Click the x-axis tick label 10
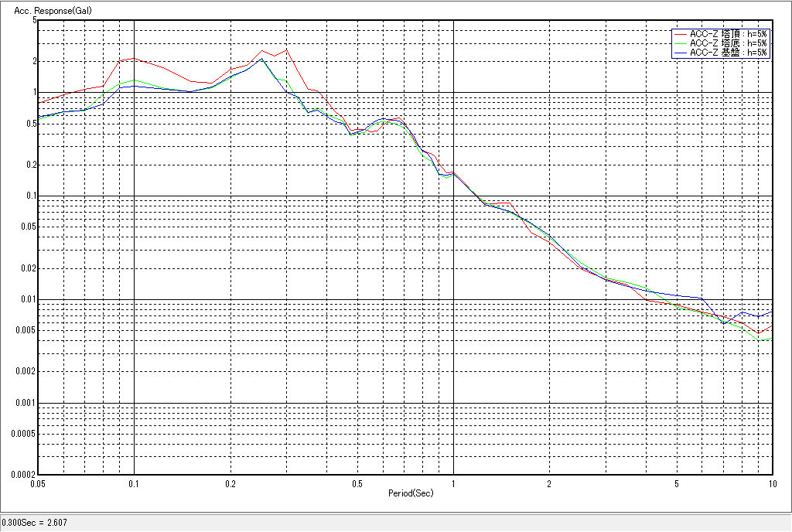The image size is (792, 532). [771, 483]
